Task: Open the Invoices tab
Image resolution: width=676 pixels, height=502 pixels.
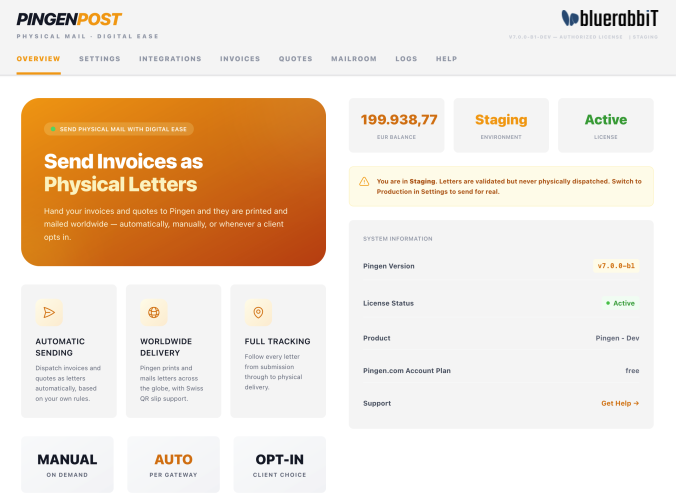Action: (x=240, y=59)
